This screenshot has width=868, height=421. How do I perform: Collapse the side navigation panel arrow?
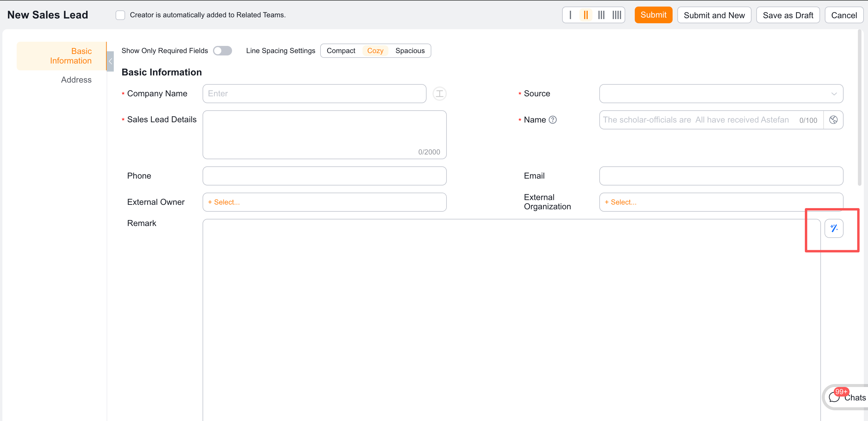click(x=110, y=61)
